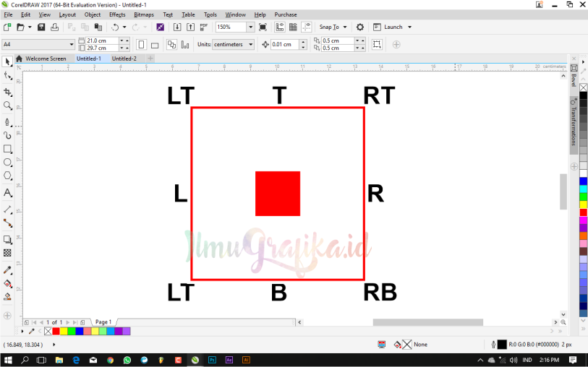Viewport: 588px width, 367px height.
Task: Open the 150% zoom level dropdown
Action: [250, 27]
